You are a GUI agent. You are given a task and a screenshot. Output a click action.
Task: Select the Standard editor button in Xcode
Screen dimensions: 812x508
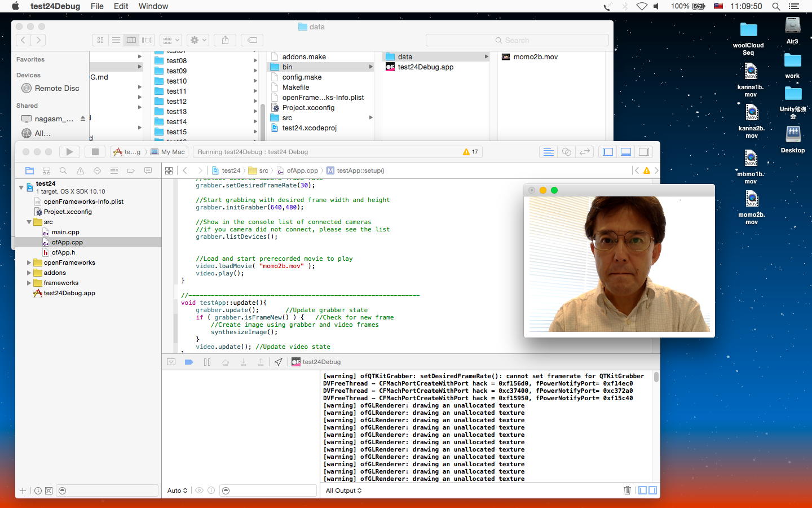point(548,152)
